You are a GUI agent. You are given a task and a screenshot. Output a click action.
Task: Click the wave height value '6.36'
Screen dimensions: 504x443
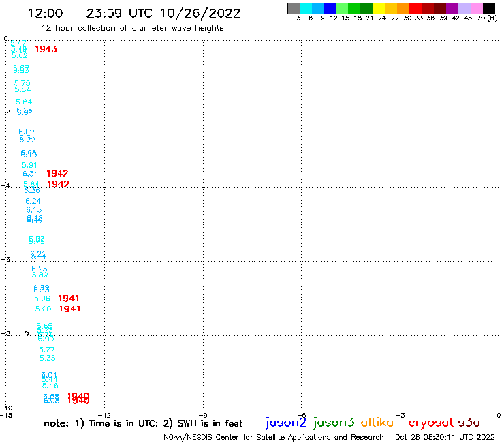tap(32, 190)
